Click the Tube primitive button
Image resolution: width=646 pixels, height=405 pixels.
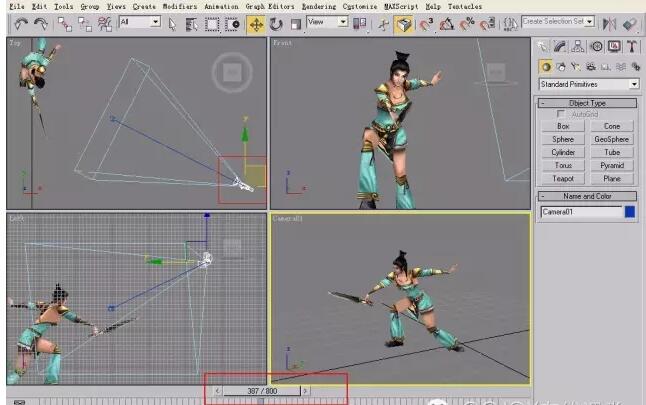tap(612, 152)
